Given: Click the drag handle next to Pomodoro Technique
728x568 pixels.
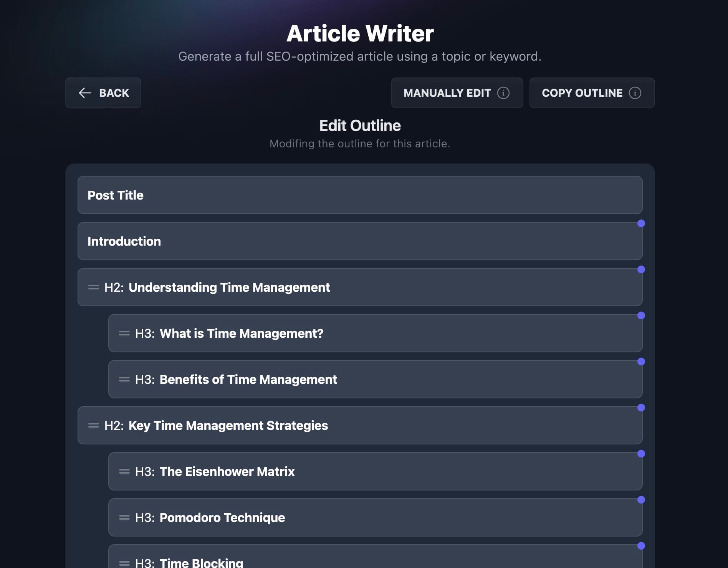Looking at the screenshot, I should 124,517.
